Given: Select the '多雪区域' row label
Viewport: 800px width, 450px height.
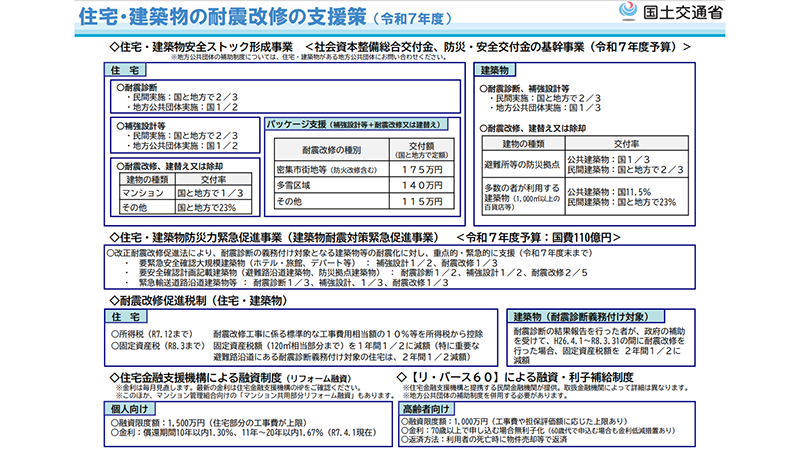Looking at the screenshot, I should (332, 185).
